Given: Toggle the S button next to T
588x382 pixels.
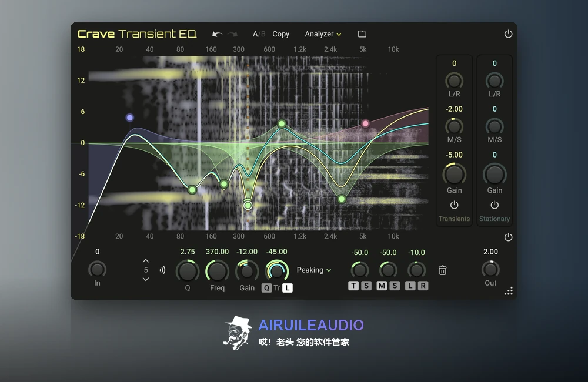Looking at the screenshot, I should pyautogui.click(x=366, y=286).
